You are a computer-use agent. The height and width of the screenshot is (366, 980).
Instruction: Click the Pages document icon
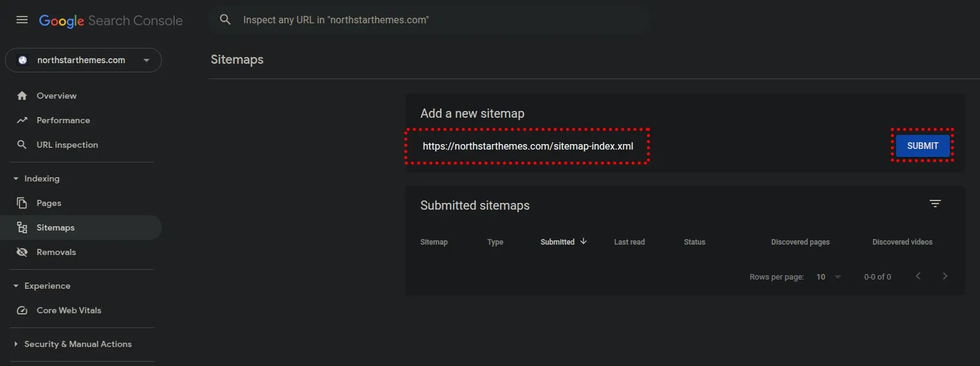coord(22,203)
